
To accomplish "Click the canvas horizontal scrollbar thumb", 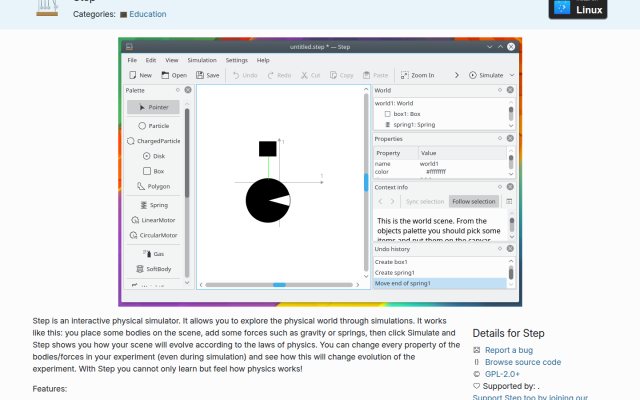I will click(280, 284).
